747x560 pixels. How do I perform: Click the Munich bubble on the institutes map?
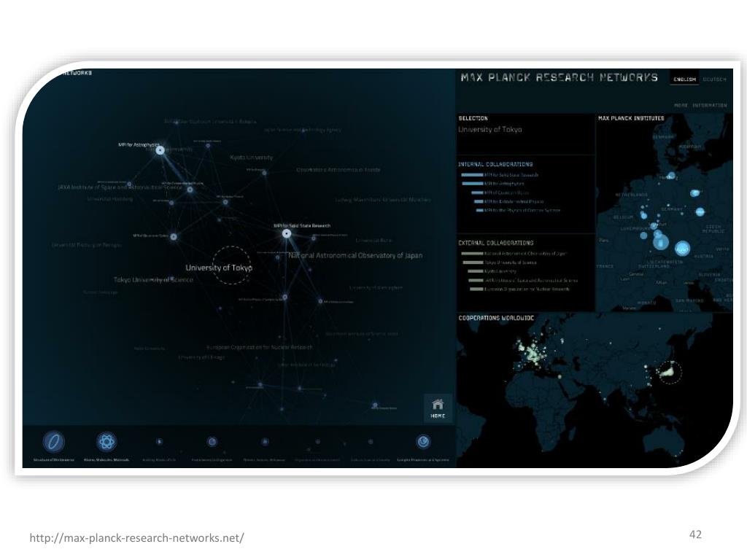point(682,249)
